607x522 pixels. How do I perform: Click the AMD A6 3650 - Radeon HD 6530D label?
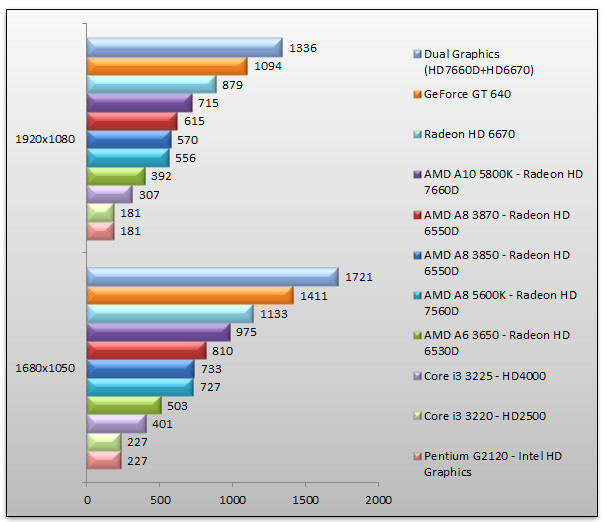coord(497,343)
